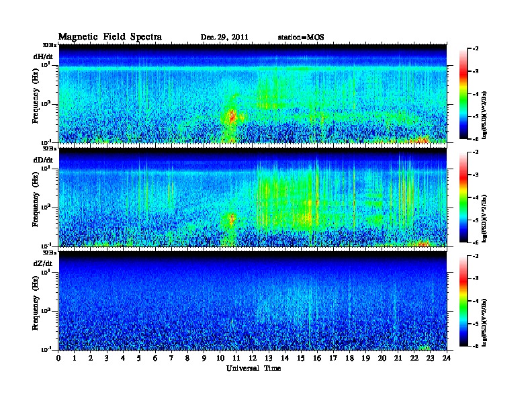Click the "dZ/dt" panel label
Viewport: 532px width, 411px height.
point(43,263)
